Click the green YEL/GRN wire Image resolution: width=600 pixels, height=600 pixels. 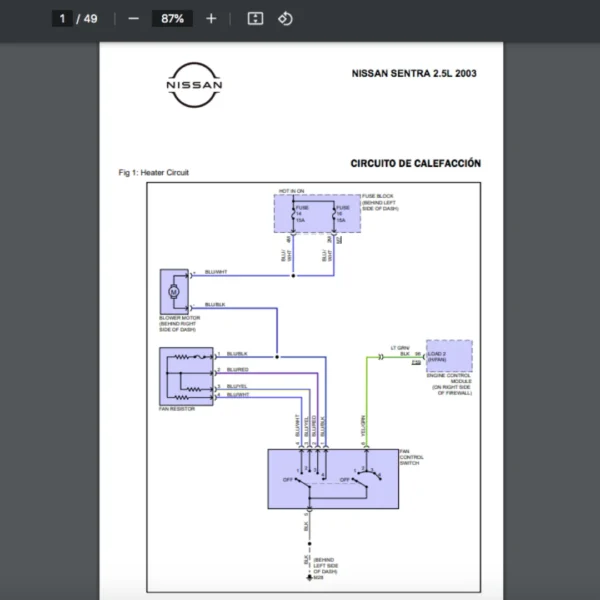click(367, 400)
